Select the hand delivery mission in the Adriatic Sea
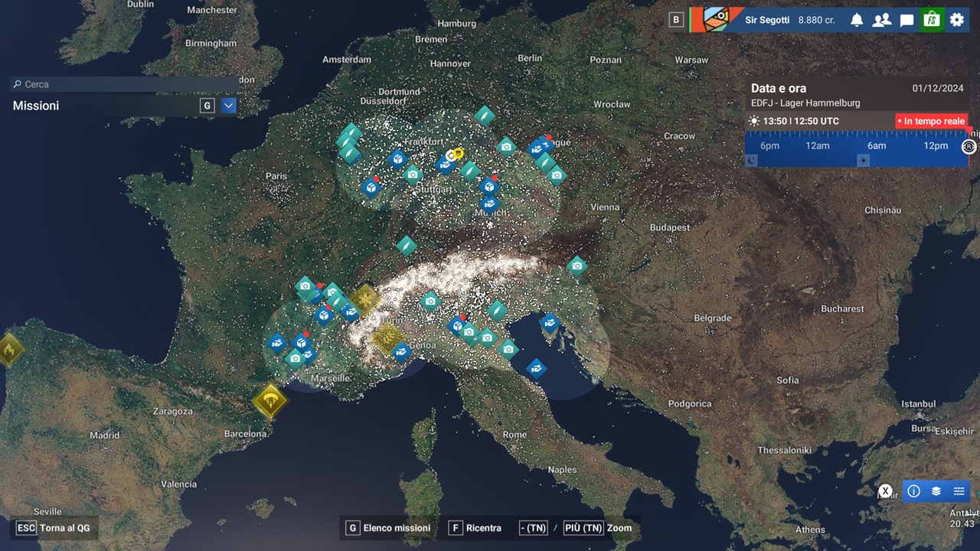 pos(537,369)
